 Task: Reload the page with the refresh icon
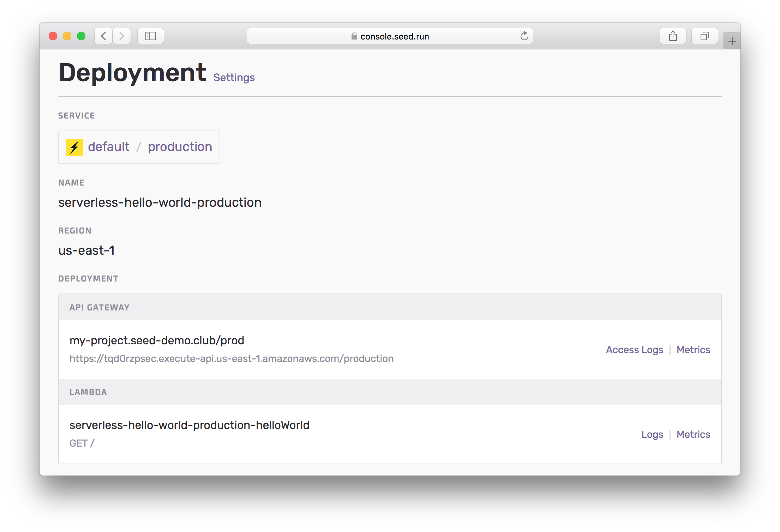[524, 36]
